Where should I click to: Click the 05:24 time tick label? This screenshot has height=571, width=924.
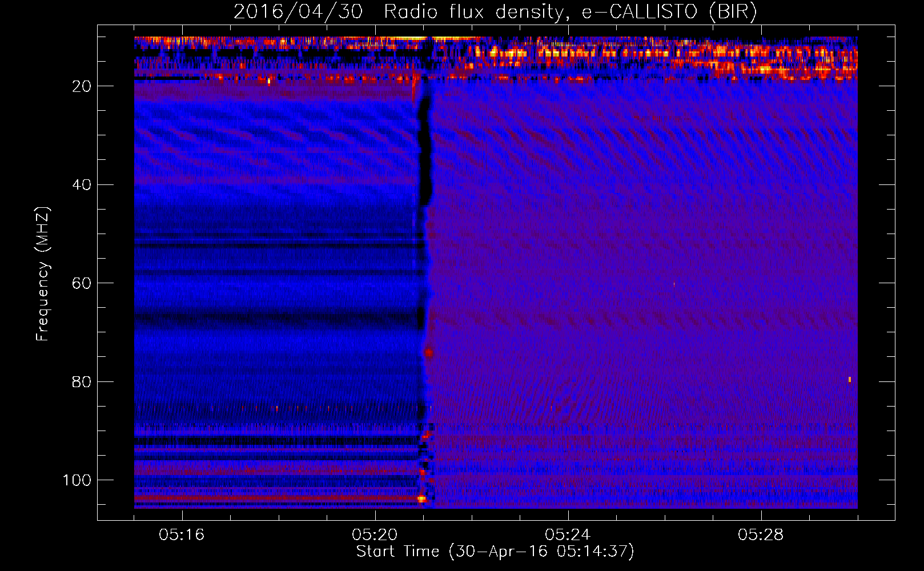[567, 534]
